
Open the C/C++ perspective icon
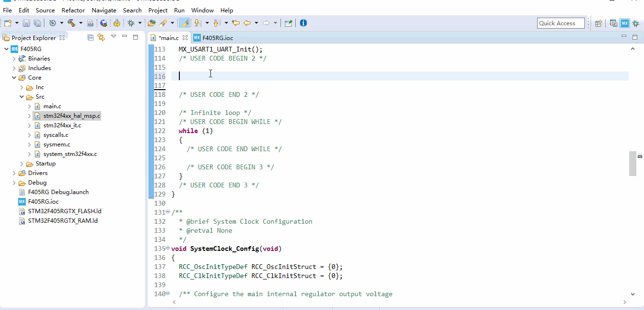613,22
